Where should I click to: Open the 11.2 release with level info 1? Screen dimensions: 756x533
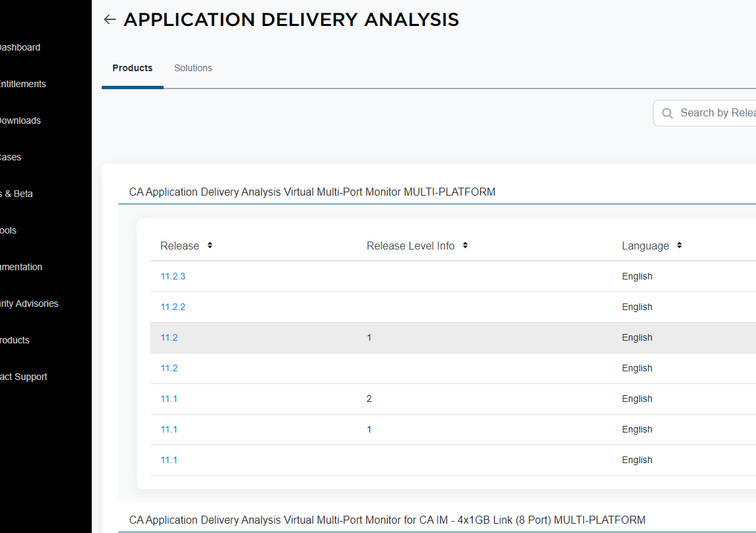(x=169, y=337)
